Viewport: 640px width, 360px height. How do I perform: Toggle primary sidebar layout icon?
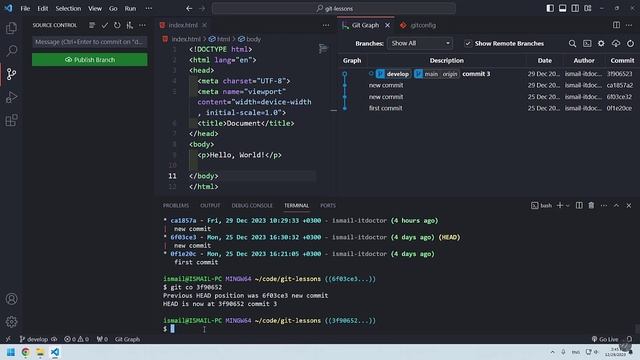point(550,8)
